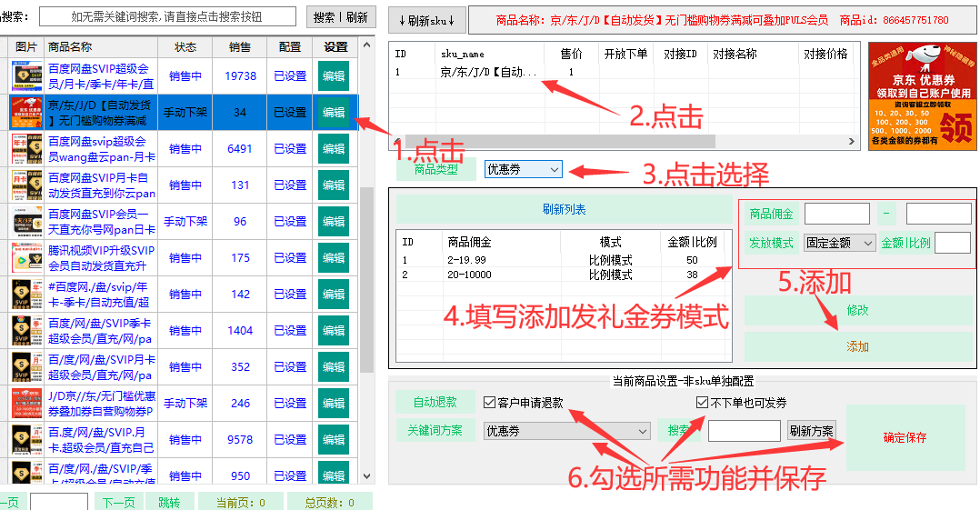
Task: Click the page number input field
Action: 59,502
